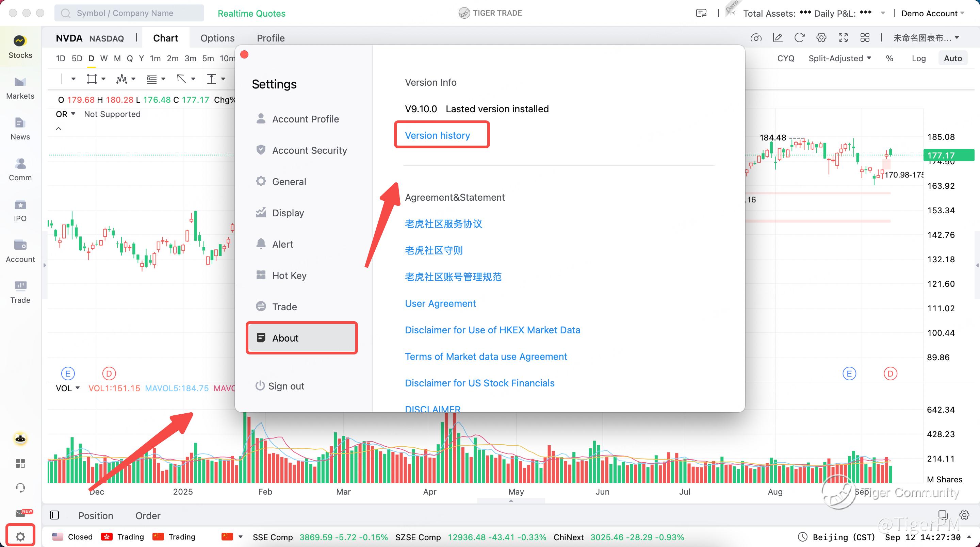
Task: Click the settings gear in bottom sidebar
Action: click(x=20, y=536)
